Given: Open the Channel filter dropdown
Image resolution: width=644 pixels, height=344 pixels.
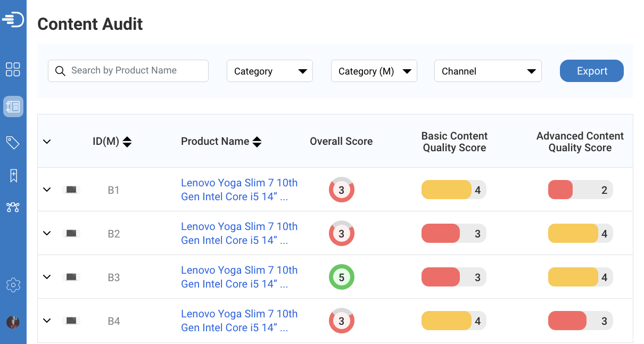Looking at the screenshot, I should tap(488, 70).
